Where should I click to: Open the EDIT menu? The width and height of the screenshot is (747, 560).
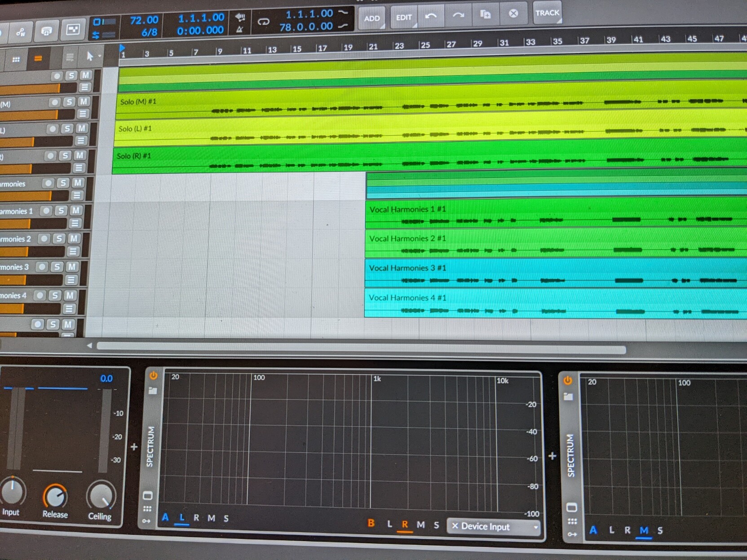click(x=403, y=18)
